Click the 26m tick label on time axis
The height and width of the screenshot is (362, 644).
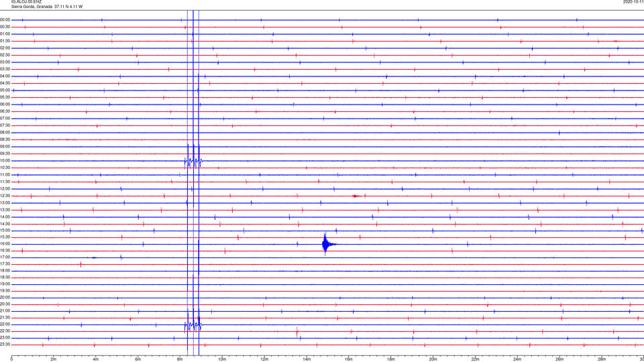pos(559,359)
